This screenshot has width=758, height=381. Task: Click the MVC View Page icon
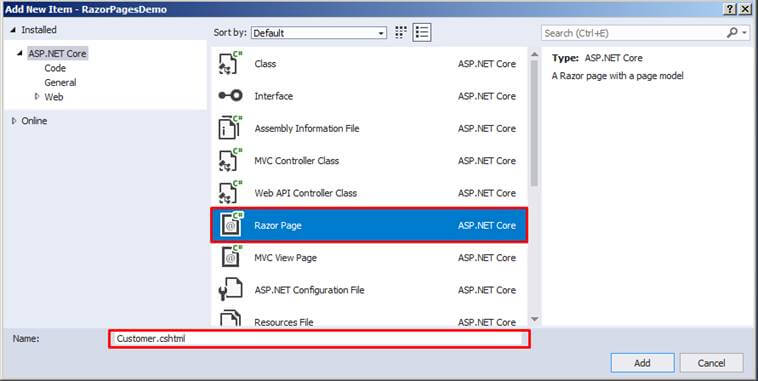point(231,257)
